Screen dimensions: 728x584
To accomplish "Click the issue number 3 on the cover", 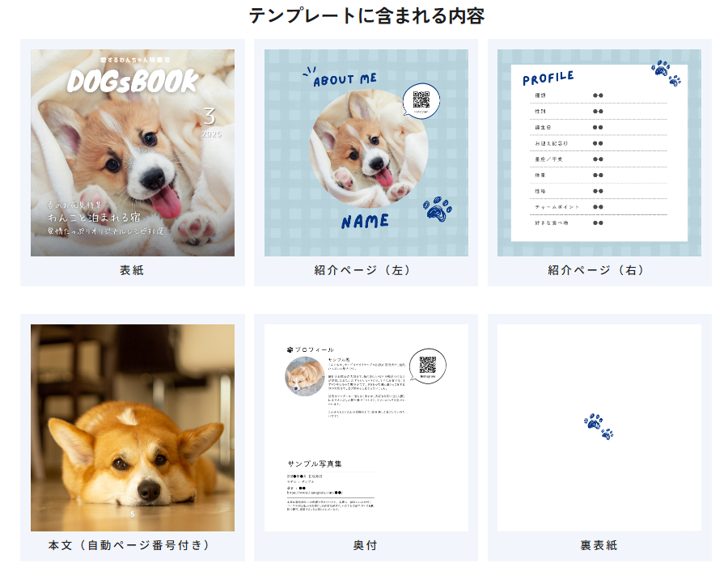I will click(x=210, y=116).
